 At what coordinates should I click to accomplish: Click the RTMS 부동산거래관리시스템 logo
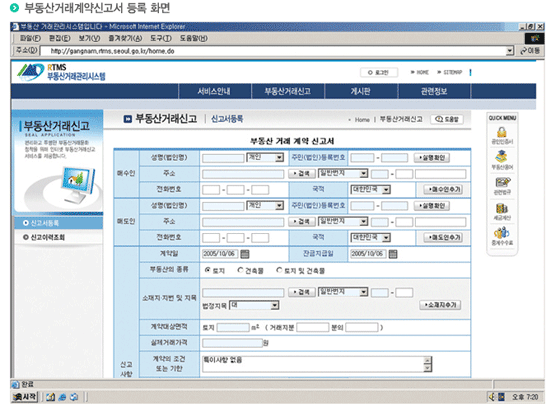(x=61, y=72)
